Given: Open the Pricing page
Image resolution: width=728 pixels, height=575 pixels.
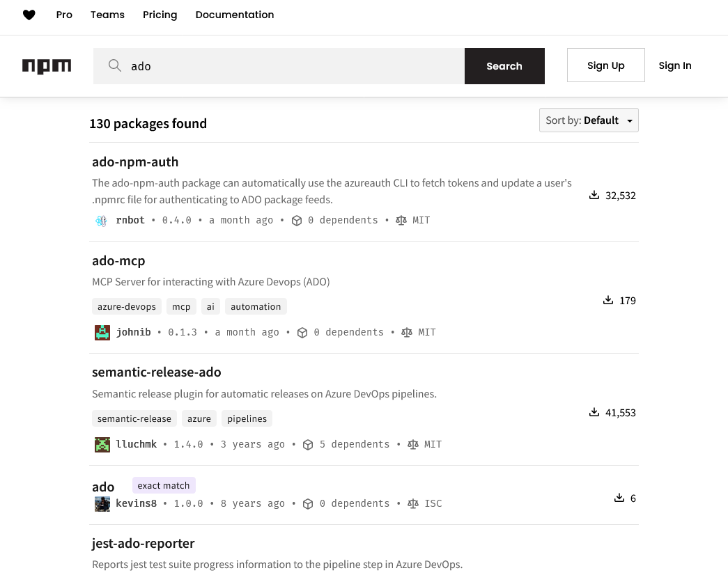Looking at the screenshot, I should coord(160,15).
